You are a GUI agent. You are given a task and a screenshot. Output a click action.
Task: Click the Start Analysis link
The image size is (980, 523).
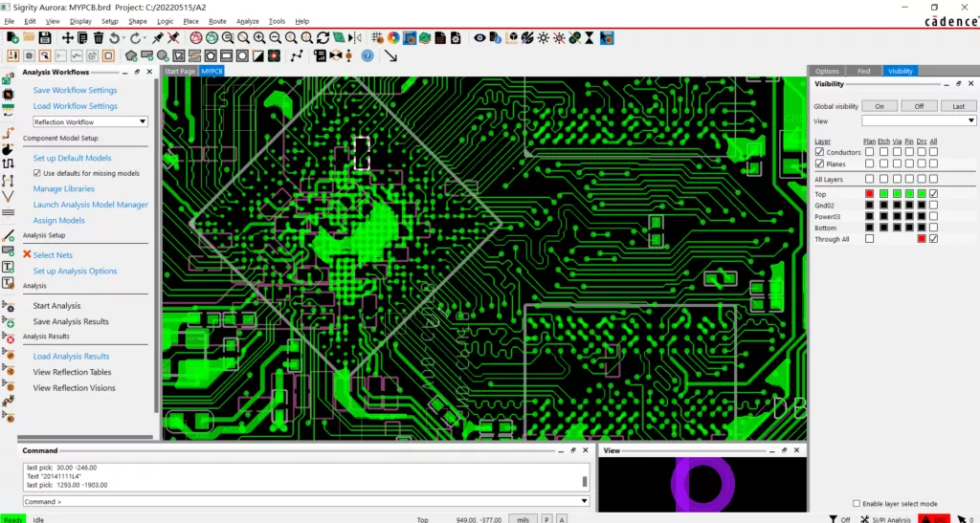56,306
